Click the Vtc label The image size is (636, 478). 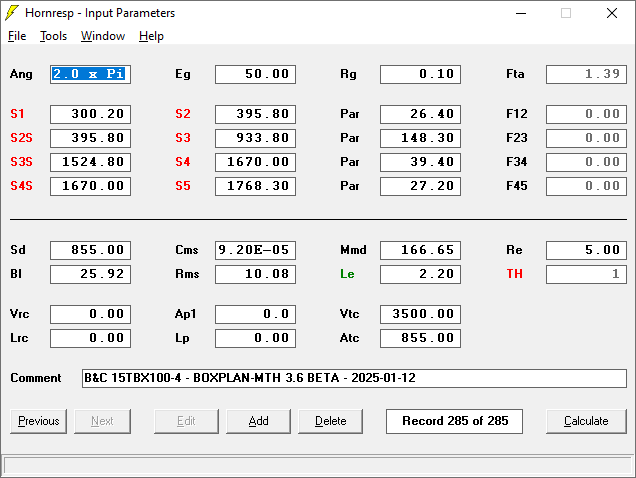pos(350,314)
